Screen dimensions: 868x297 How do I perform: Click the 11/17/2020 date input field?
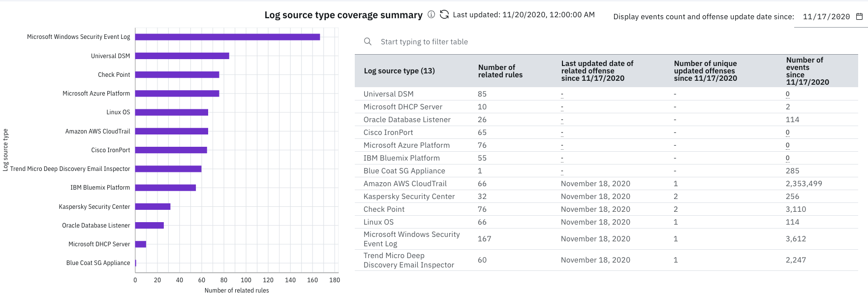pyautogui.click(x=826, y=17)
